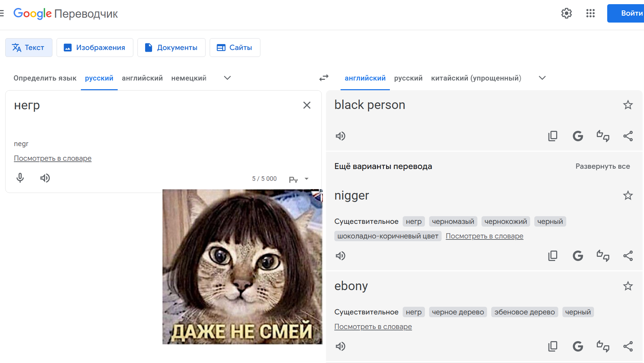Viewport: 644px width, 363px height.
Task: Toggle the Russian keyboard input tool
Action: pyautogui.click(x=293, y=179)
